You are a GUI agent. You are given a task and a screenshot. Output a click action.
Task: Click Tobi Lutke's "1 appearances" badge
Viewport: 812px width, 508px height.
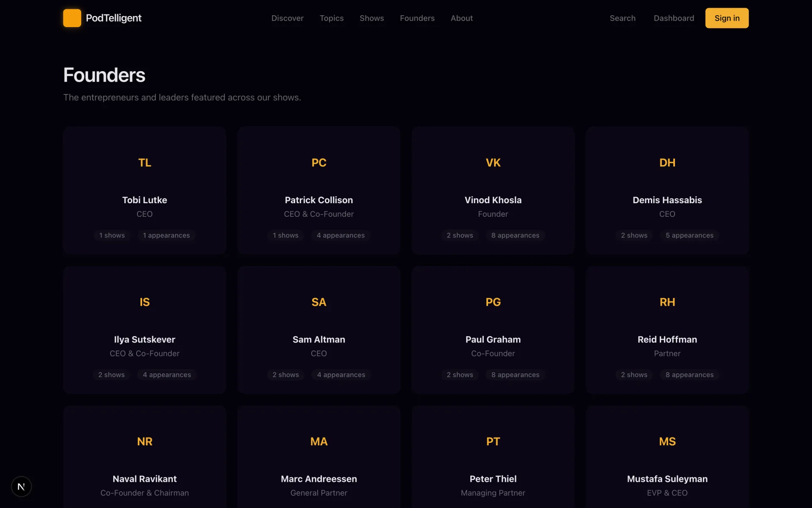pos(166,235)
